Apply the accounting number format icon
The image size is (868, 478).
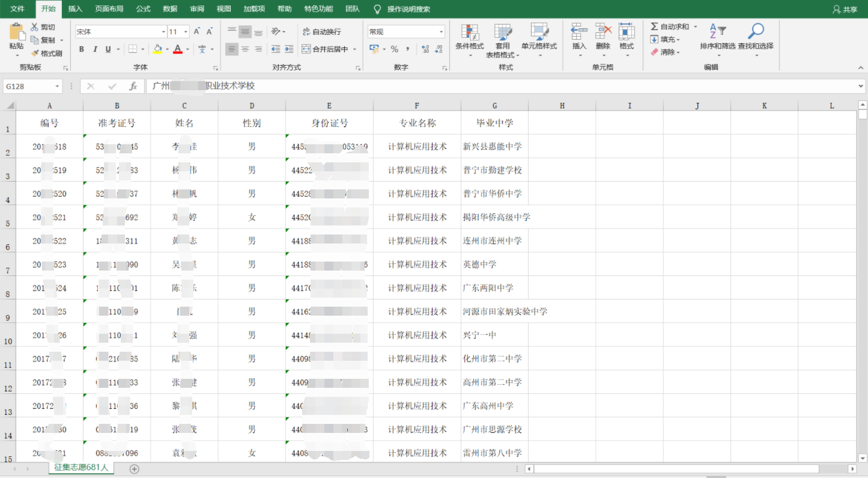tap(374, 49)
